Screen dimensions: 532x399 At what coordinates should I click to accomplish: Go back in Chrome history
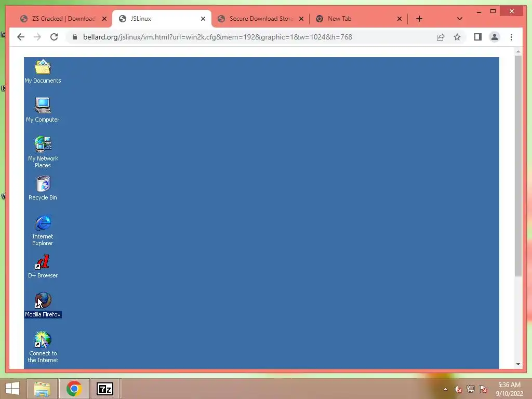coord(21,37)
